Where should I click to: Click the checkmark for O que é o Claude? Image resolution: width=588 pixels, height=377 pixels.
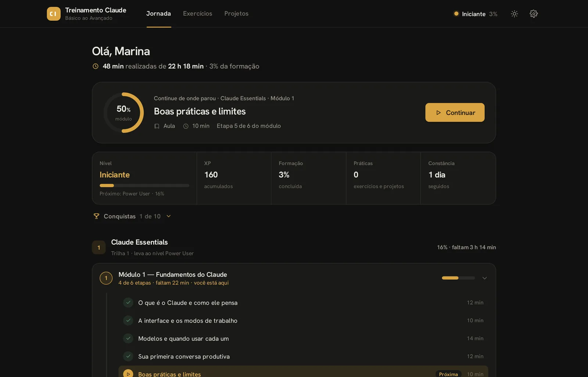[128, 302]
